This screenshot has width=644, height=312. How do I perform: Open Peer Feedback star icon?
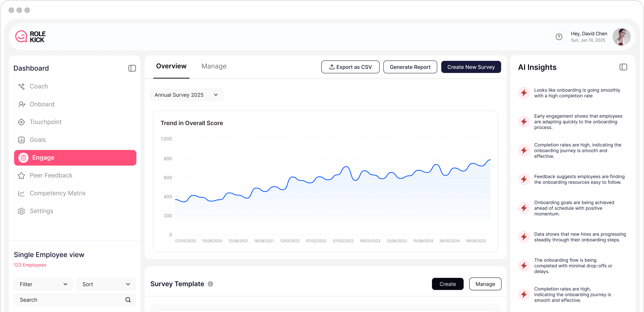(x=22, y=176)
